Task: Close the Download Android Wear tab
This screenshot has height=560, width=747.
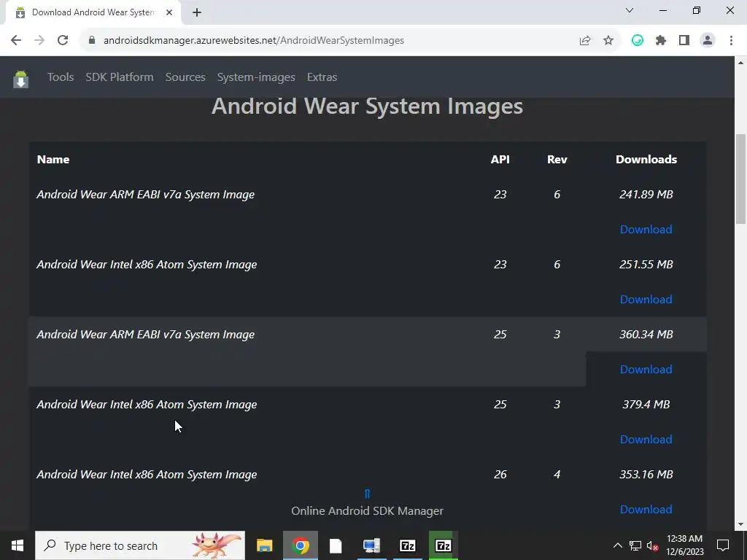Action: coord(169,13)
